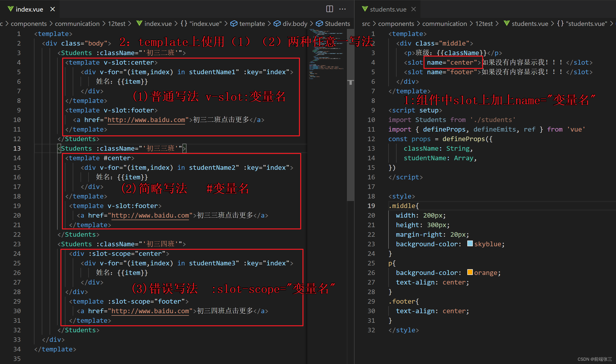Image resolution: width=616 pixels, height=364 pixels.
Task: Open the communication breadcrumb in left editor
Action: [x=77, y=24]
